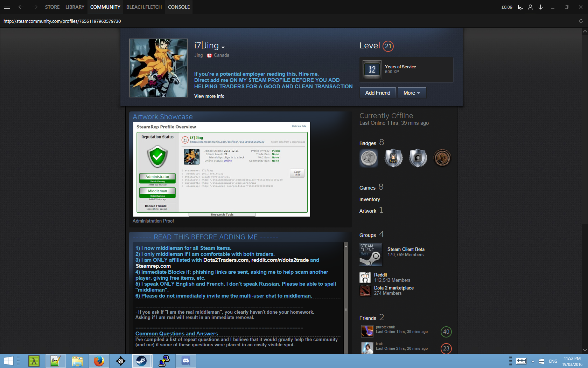Click the Windows Start button

click(8, 361)
